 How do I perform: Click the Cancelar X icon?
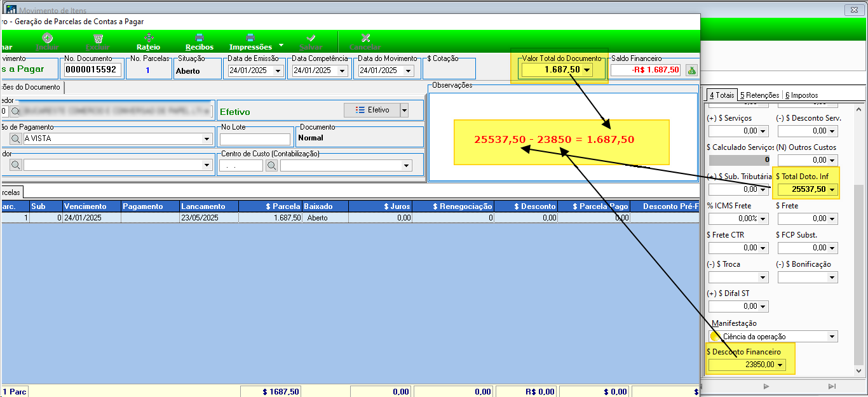coord(365,38)
